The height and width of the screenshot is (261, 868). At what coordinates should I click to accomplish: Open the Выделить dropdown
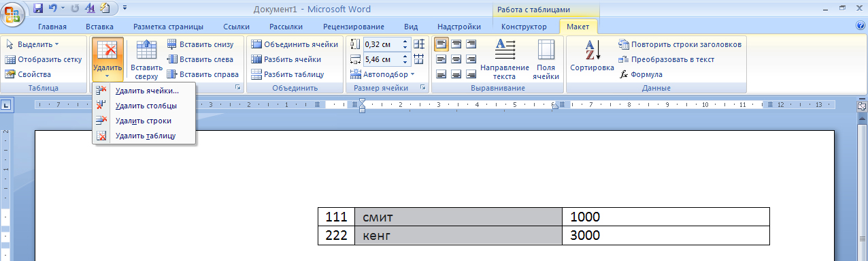pos(33,44)
